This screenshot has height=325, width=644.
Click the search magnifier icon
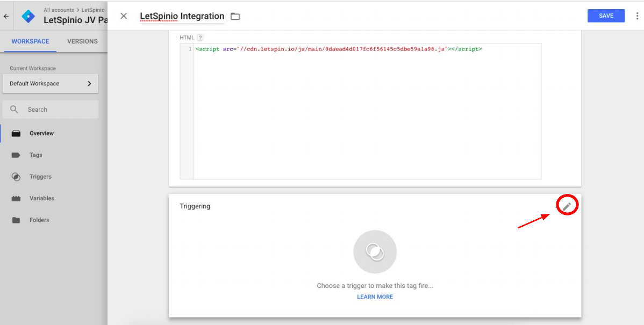coord(15,110)
